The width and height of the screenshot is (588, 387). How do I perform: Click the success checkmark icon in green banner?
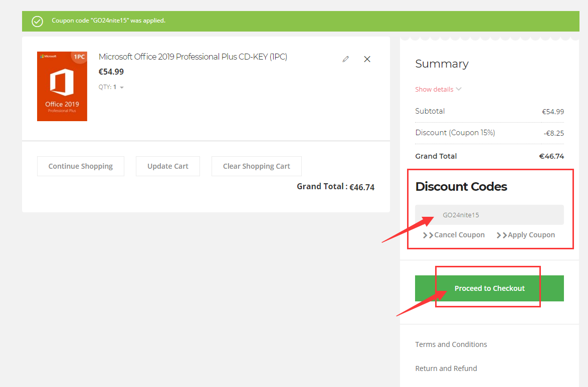[37, 22]
